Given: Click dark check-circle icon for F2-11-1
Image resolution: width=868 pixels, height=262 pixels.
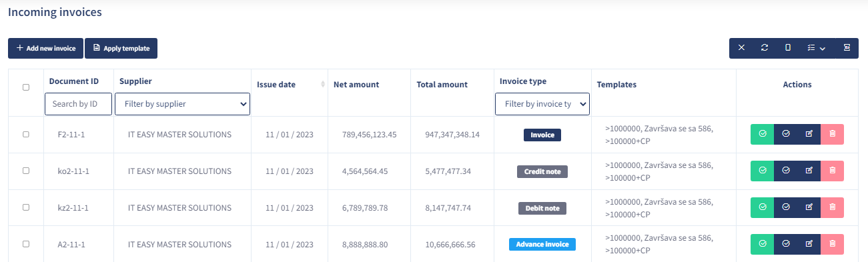Looking at the screenshot, I should [785, 134].
